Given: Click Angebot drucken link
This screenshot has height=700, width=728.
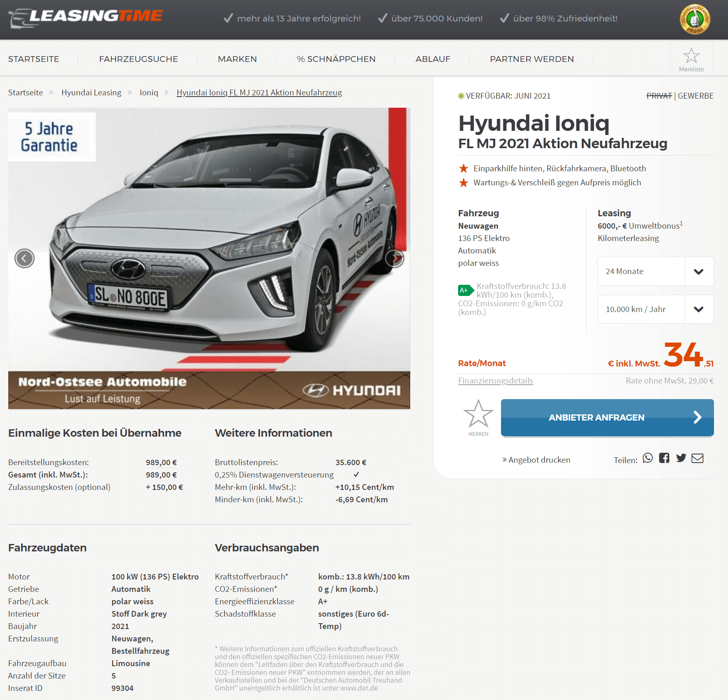Looking at the screenshot, I should pyautogui.click(x=536, y=460).
